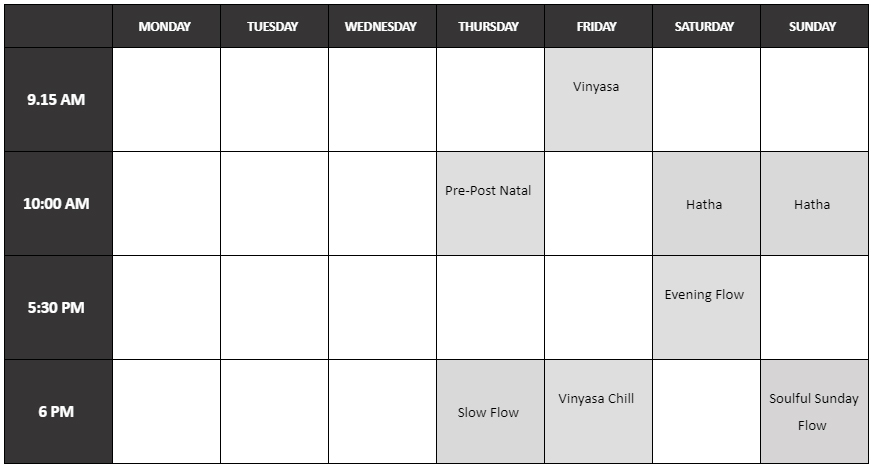The height and width of the screenshot is (467, 871).
Task: Select the THURSDAY column header
Action: (490, 26)
